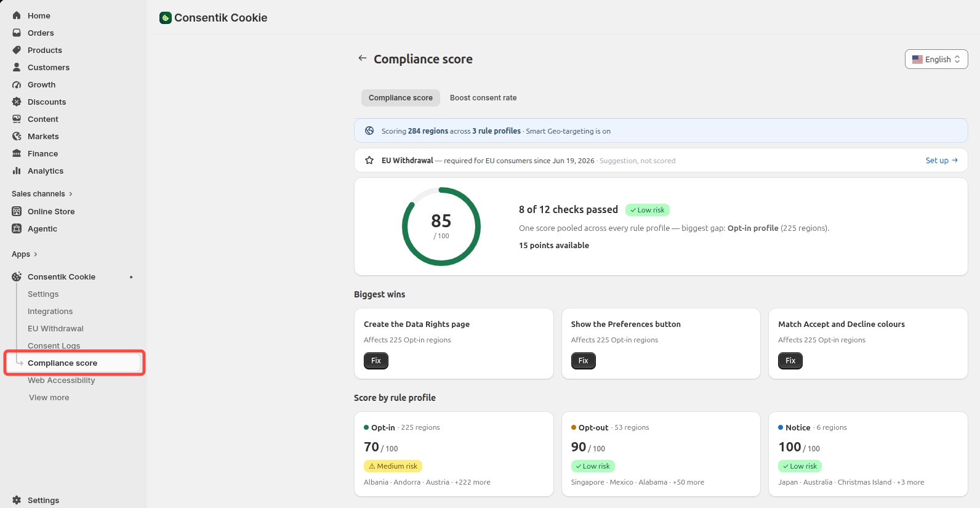The width and height of the screenshot is (980, 508).
Task: Click the Content icon in sidebar
Action: (x=17, y=119)
